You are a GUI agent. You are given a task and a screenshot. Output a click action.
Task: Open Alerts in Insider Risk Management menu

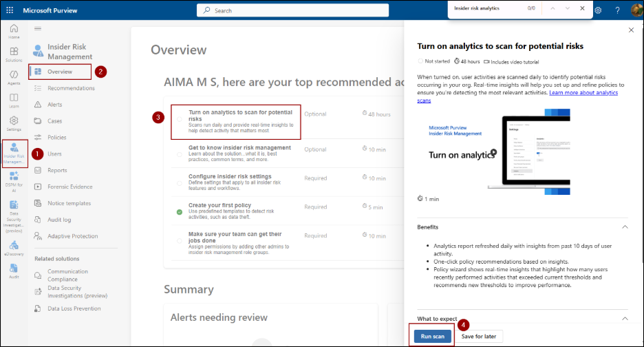click(x=55, y=104)
